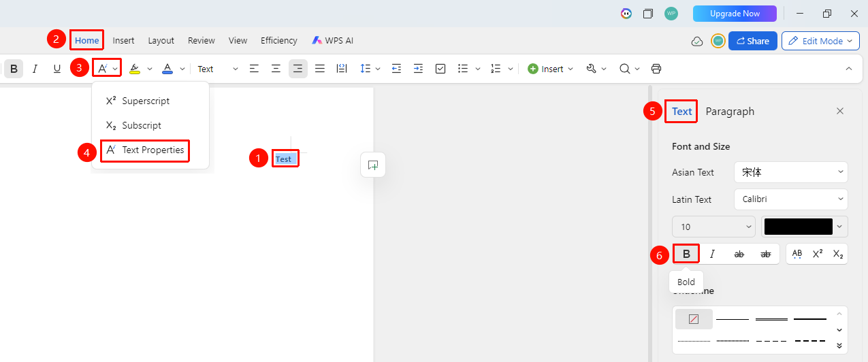Toggle Superscript in the side panel

[x=818, y=254]
